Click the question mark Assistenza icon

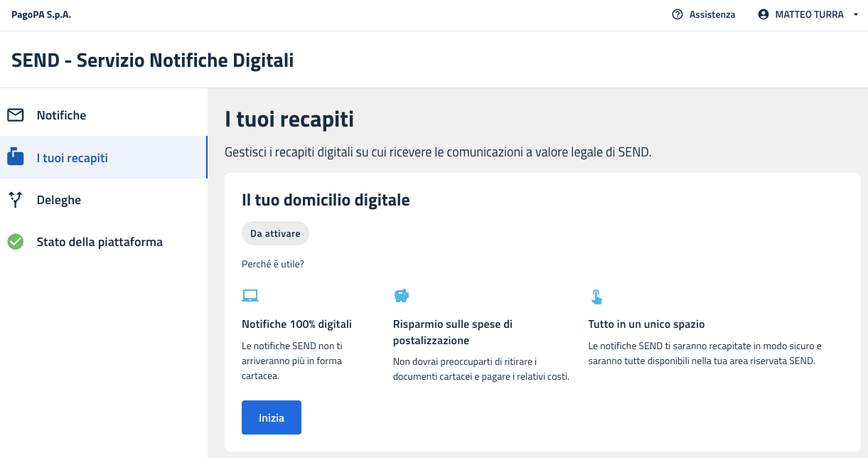[x=677, y=14]
